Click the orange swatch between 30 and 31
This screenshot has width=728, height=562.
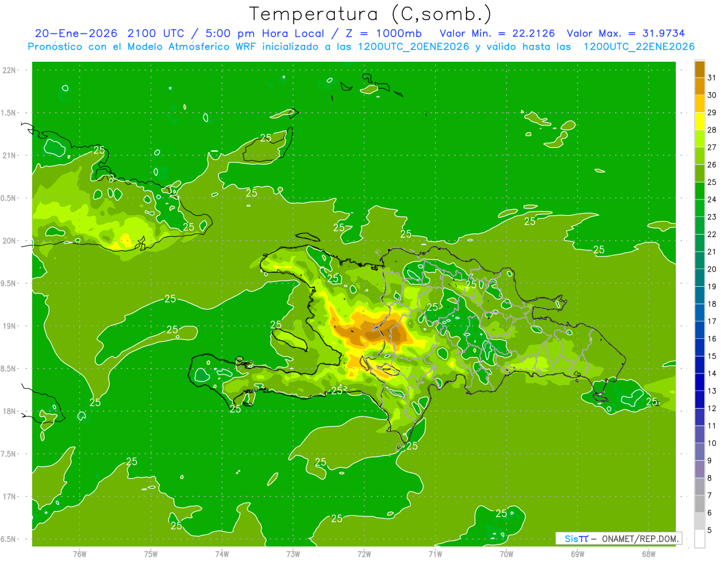click(x=699, y=86)
